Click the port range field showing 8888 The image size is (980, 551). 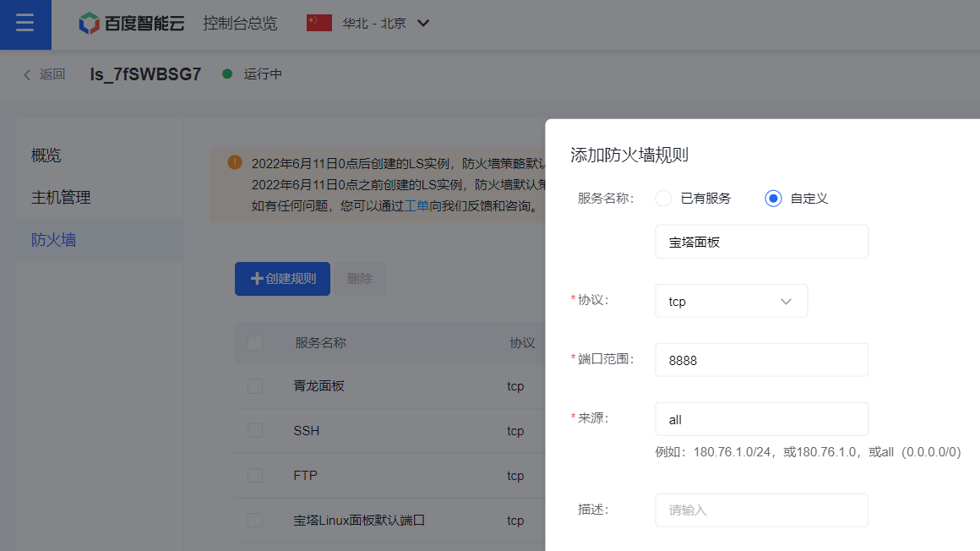762,360
